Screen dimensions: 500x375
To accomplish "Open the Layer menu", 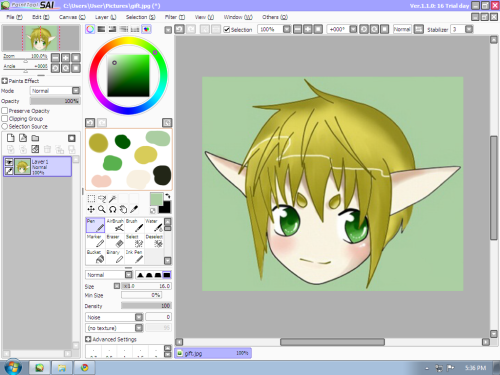I will point(105,17).
